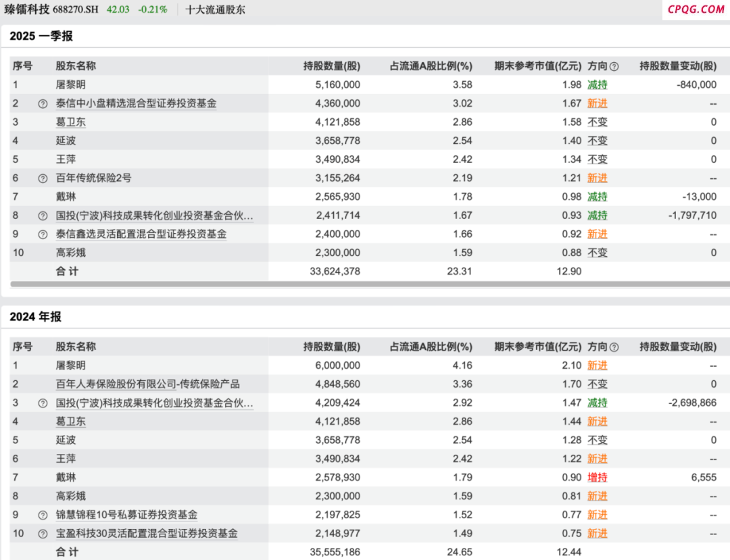Click 新进 direction for 屠黎明 in 2024

coord(598,365)
